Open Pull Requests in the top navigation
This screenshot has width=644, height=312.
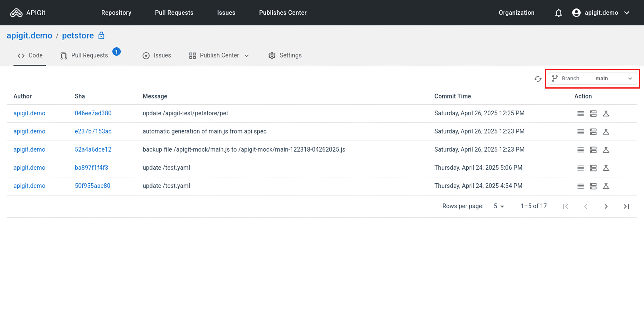coord(174,13)
